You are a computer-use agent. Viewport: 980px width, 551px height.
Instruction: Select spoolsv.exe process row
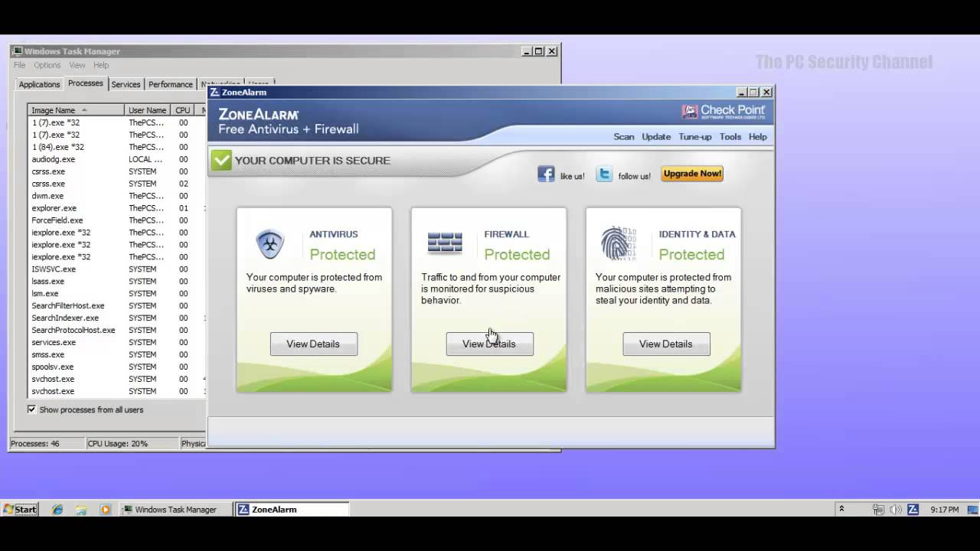116,367
